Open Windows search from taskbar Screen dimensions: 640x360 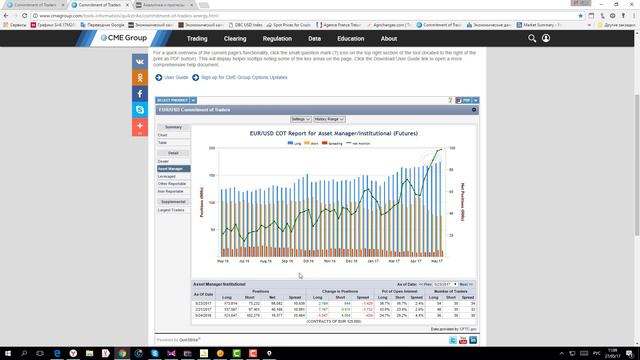pos(24,353)
